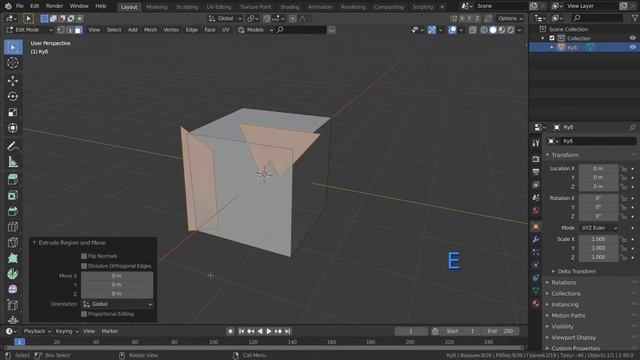The height and width of the screenshot is (360, 640).
Task: Switch to the Modeling workspace tab
Action: 157,7
